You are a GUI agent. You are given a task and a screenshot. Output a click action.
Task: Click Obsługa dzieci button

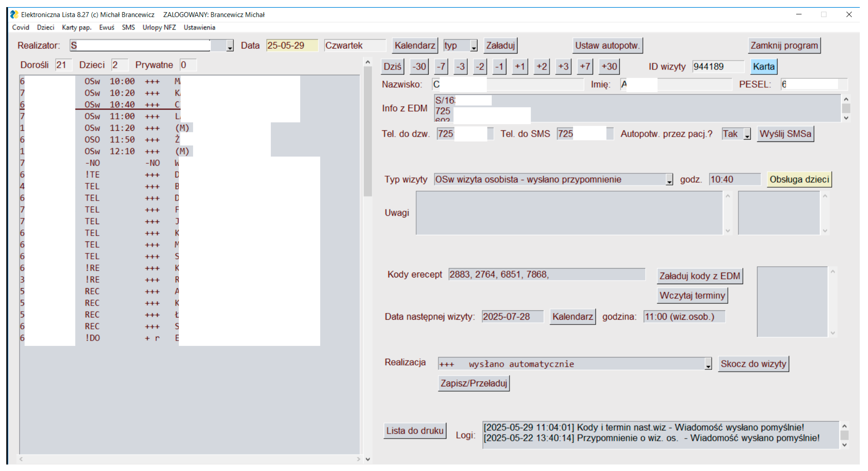coord(799,179)
